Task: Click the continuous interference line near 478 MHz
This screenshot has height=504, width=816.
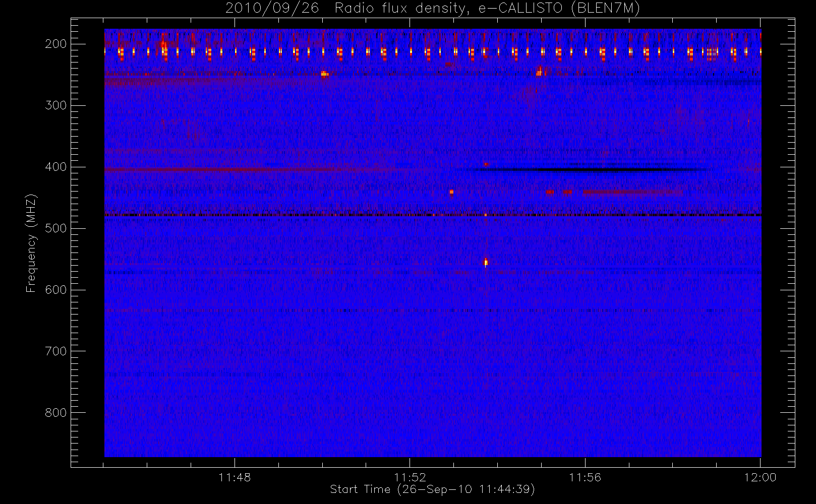Action: click(x=433, y=215)
